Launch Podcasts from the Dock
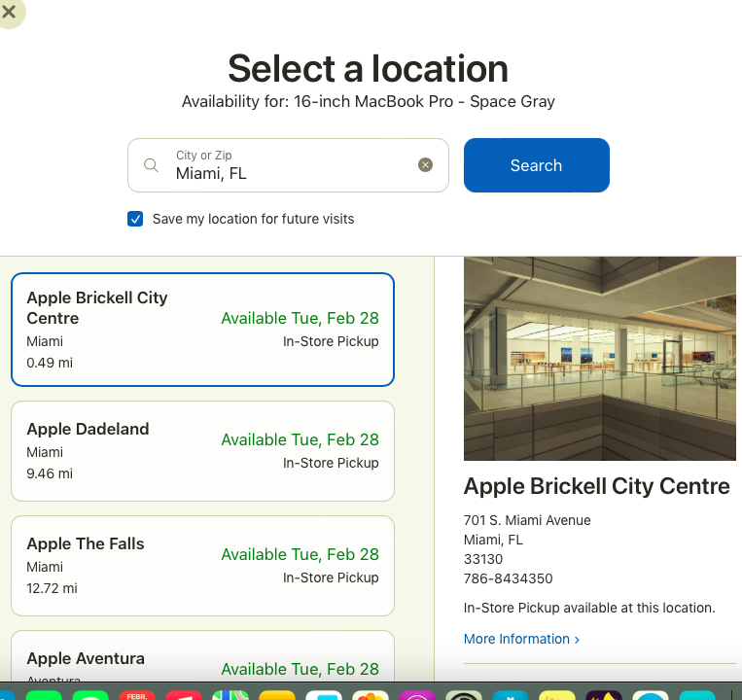Screen dimensions: 742x700 click(x=416, y=694)
